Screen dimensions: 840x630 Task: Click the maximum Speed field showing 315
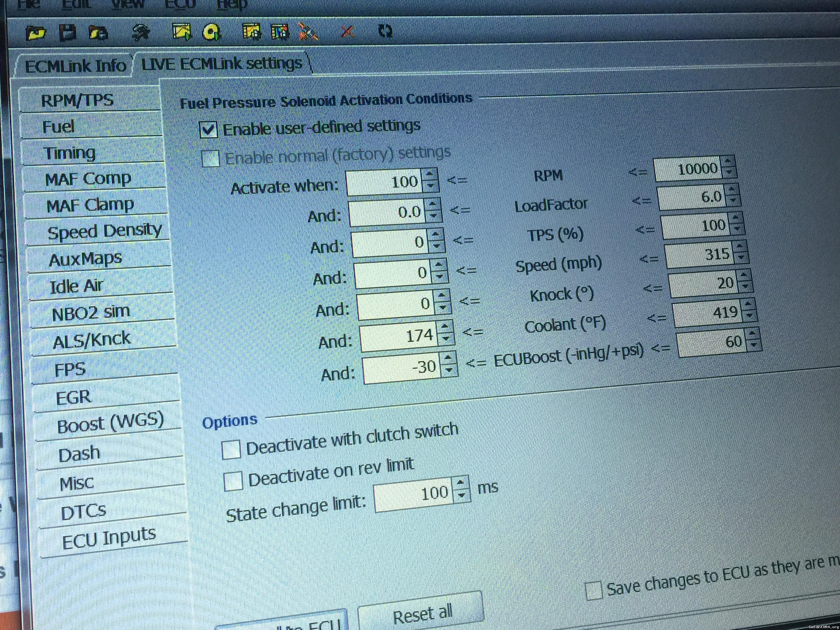pos(700,255)
